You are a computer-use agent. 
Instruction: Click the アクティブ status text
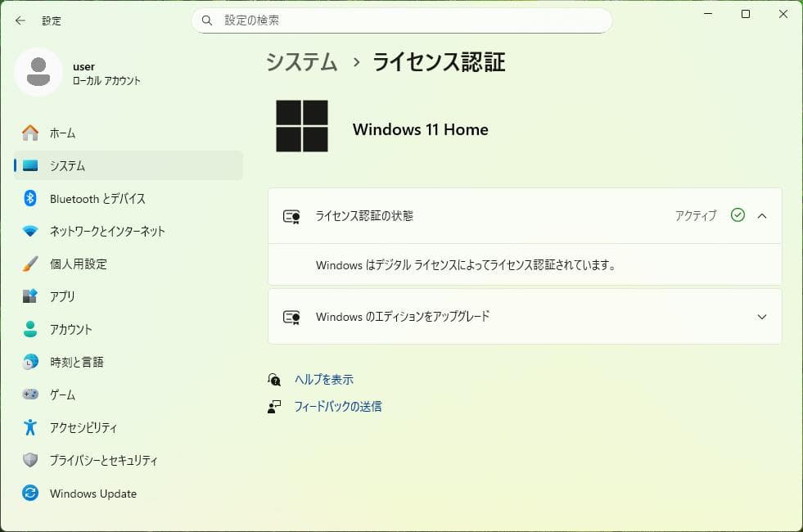(x=696, y=215)
